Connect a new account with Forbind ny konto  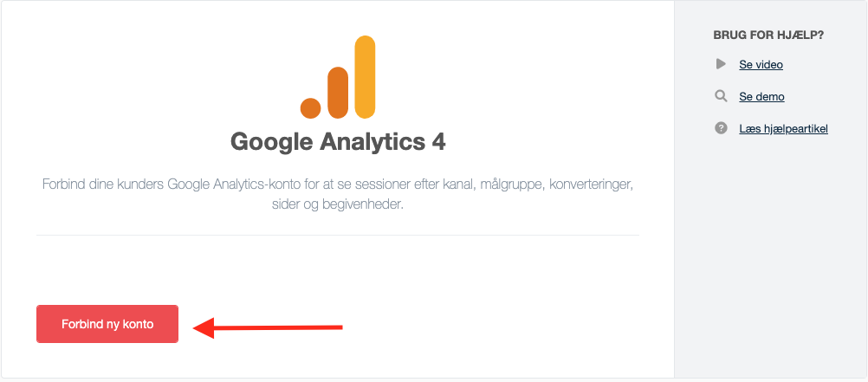(x=107, y=324)
